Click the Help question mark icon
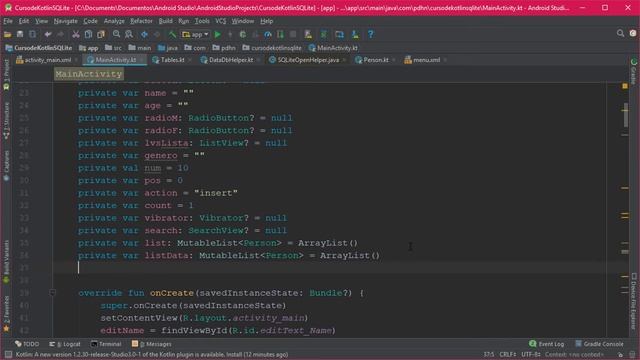Viewport: 640px width, 360px height. click(x=370, y=34)
